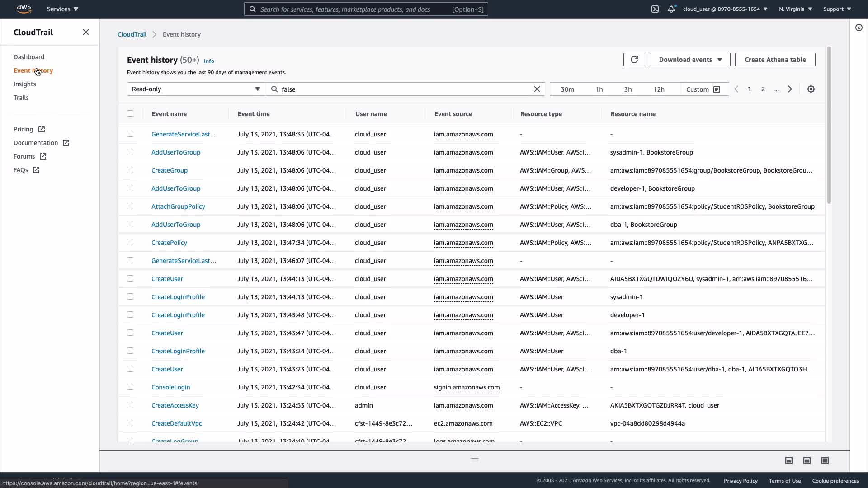Open the table preferences gear icon

(x=811, y=89)
